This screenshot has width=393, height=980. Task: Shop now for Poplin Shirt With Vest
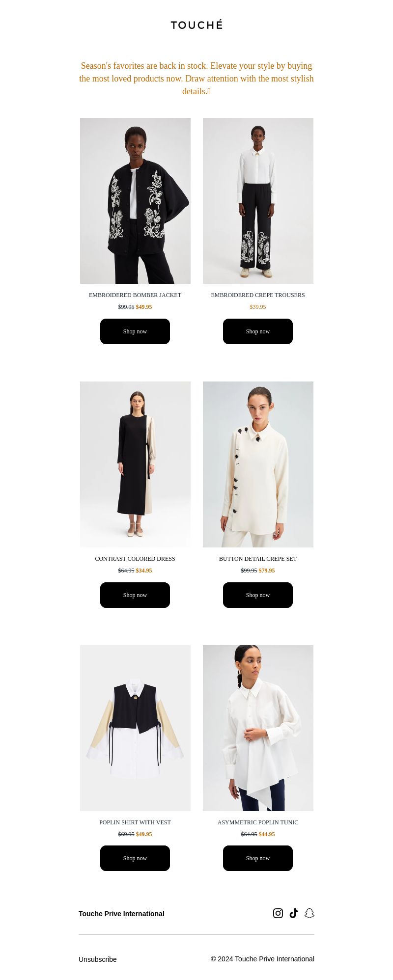pyautogui.click(x=135, y=858)
